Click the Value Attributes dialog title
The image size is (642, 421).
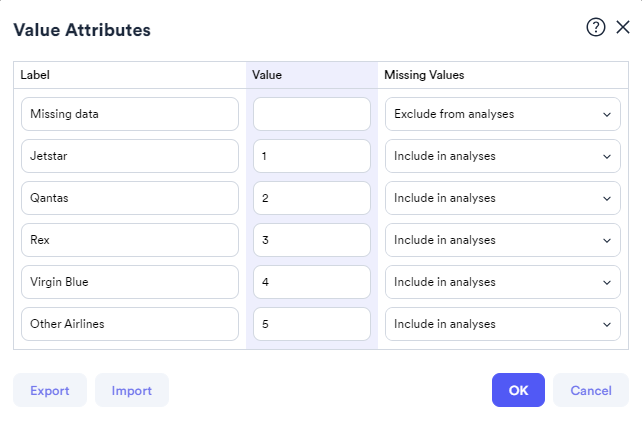click(x=82, y=30)
